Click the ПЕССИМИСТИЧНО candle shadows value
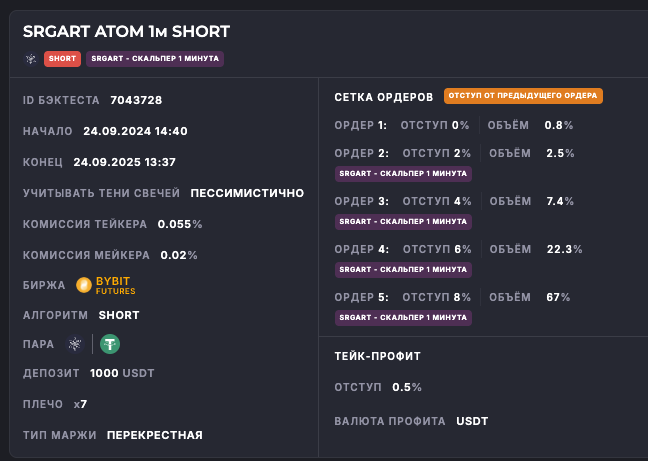The width and height of the screenshot is (648, 461). click(x=247, y=193)
